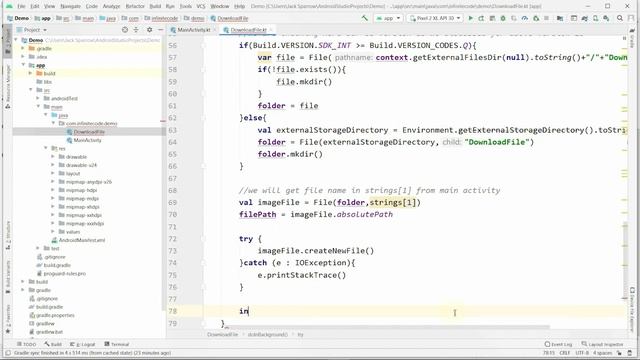640x360 pixels.
Task: Click the Run with Coverage icon
Action: 514,18
